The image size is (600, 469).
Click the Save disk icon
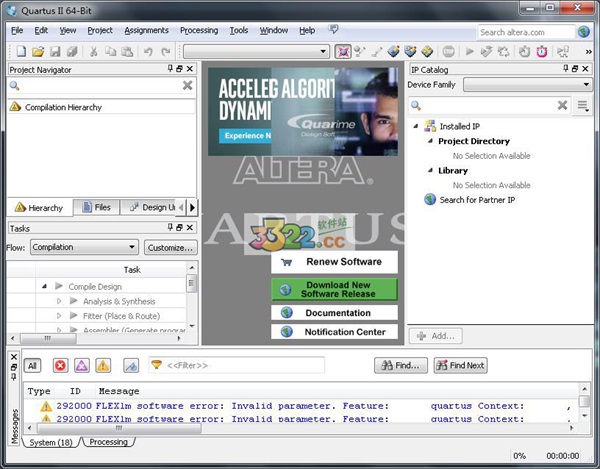(55, 51)
